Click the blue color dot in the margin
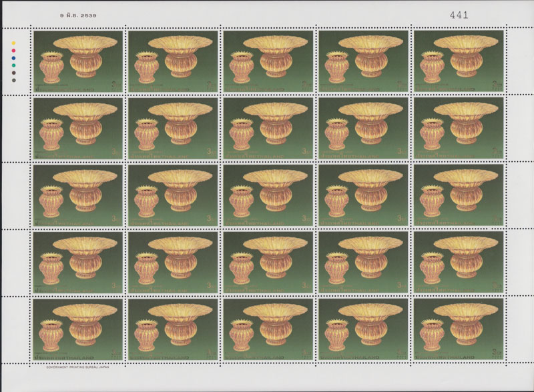 click(13, 58)
